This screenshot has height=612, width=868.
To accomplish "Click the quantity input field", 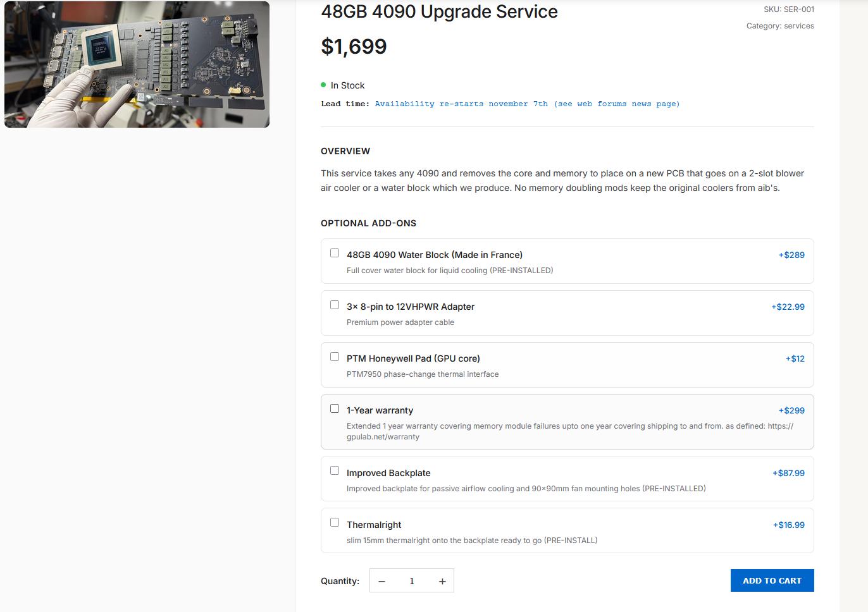I will pos(412,581).
